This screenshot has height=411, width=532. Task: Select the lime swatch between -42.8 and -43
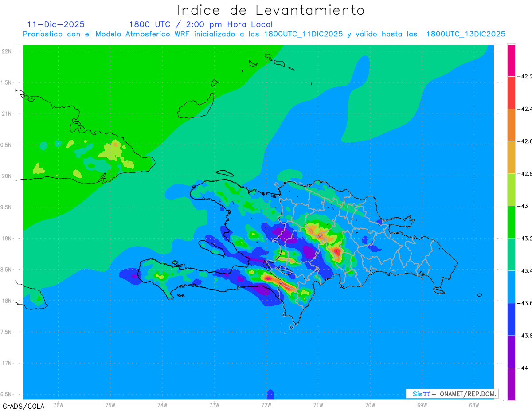(x=511, y=190)
